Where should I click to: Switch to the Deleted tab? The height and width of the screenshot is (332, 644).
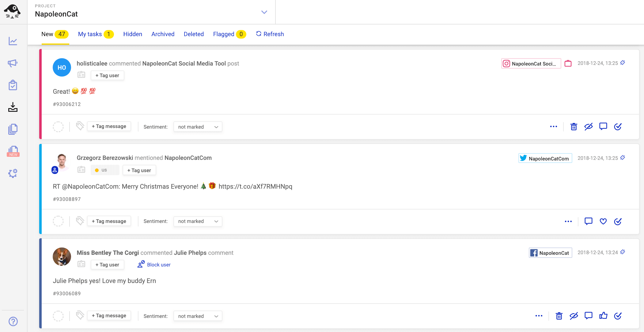coord(194,34)
